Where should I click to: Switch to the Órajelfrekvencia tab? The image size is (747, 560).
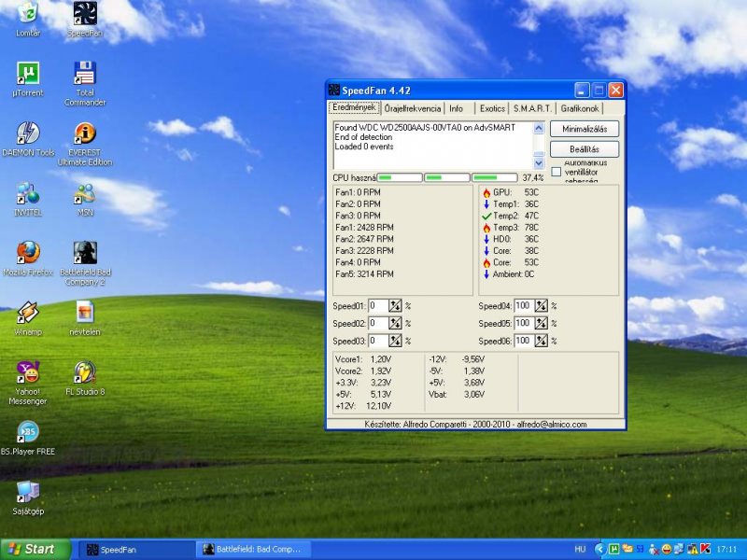point(413,109)
